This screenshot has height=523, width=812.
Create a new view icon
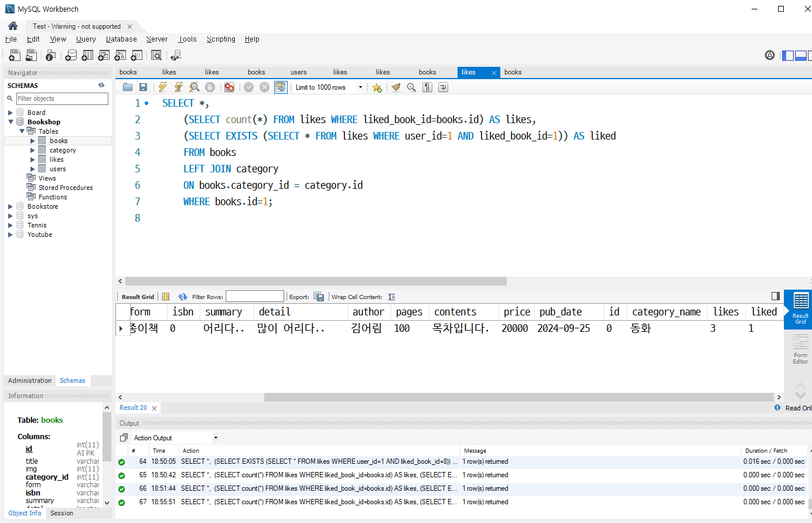[104, 55]
